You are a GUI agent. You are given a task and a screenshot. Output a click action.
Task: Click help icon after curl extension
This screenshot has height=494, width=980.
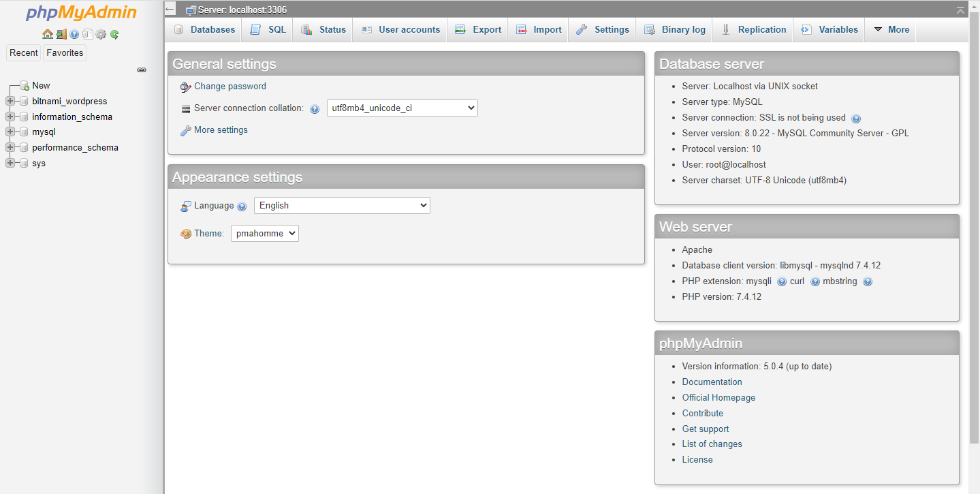pos(815,282)
